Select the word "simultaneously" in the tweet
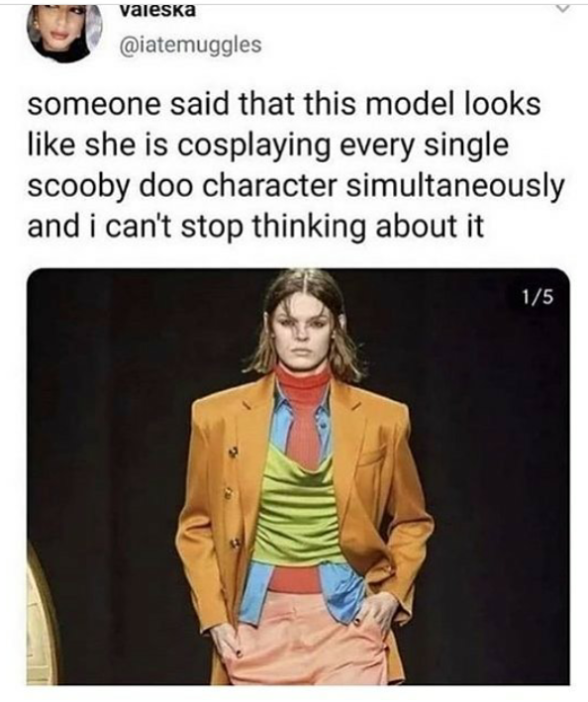588x702 pixels. [x=455, y=186]
